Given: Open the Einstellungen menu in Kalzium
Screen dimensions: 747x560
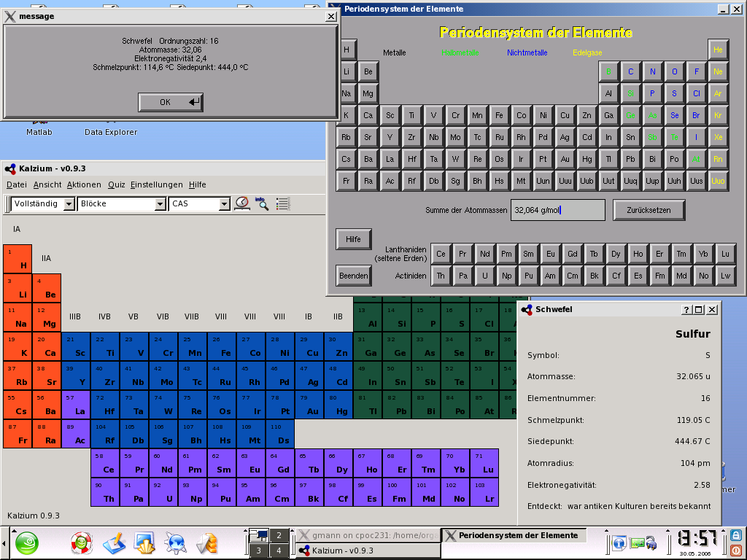Looking at the screenshot, I should point(157,184).
